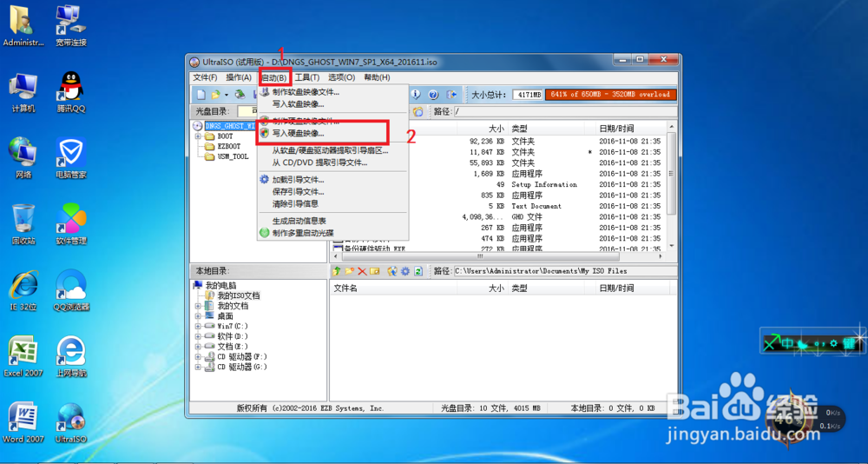Select the Word 2007 desktop shortcut
Image resolution: width=868 pixels, height=464 pixels.
click(x=23, y=422)
